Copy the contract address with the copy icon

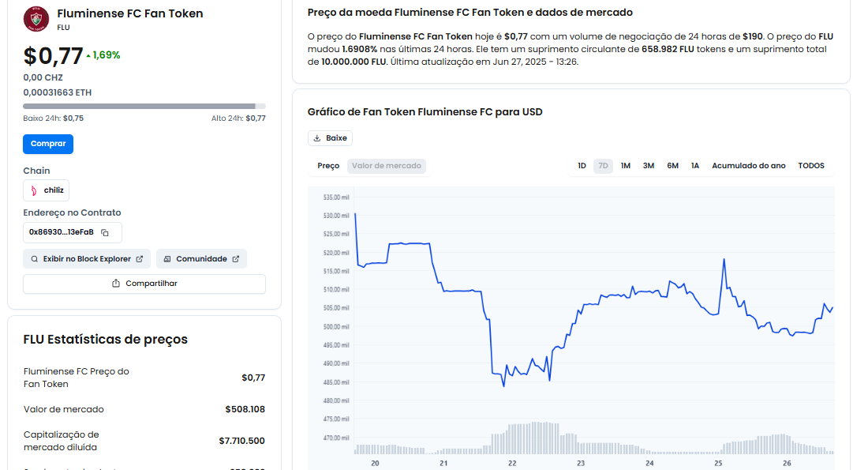(104, 232)
